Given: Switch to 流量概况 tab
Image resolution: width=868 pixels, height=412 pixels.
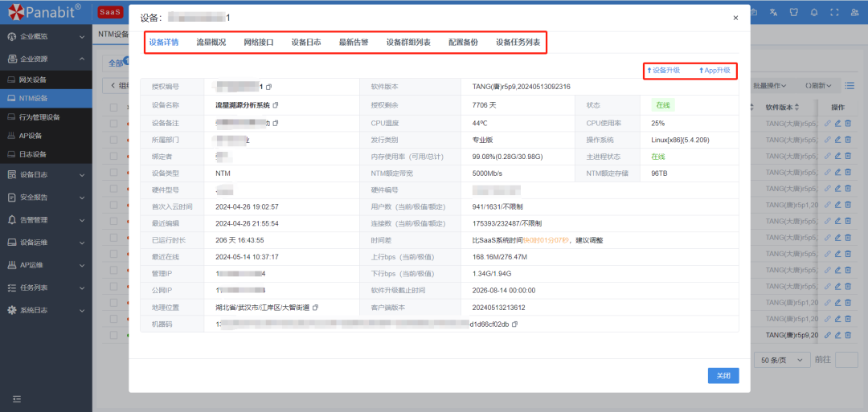Looking at the screenshot, I should click(211, 42).
